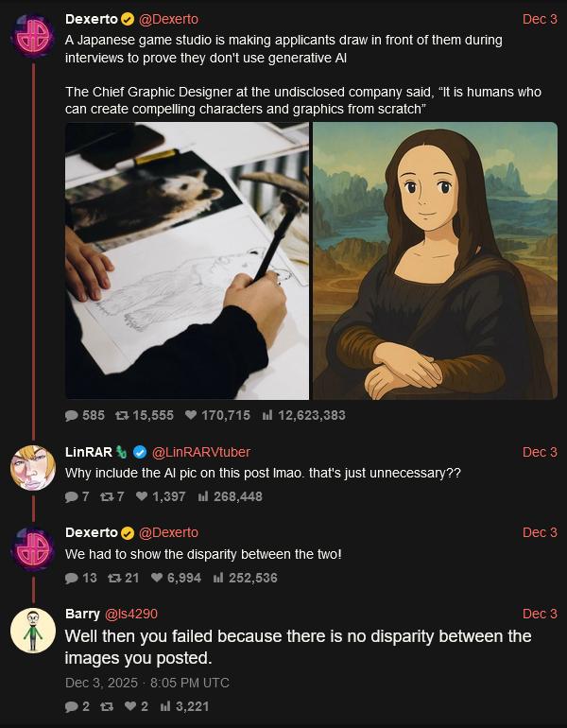Click the views chart icon showing 12,623,383
The width and height of the screenshot is (567, 728).
click(266, 415)
